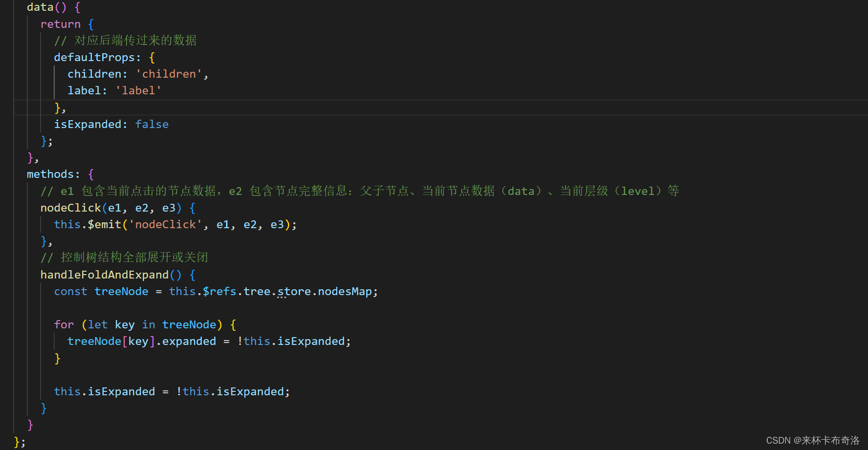Click the 'defaultProps' property name
This screenshot has height=450, width=868.
(x=94, y=57)
